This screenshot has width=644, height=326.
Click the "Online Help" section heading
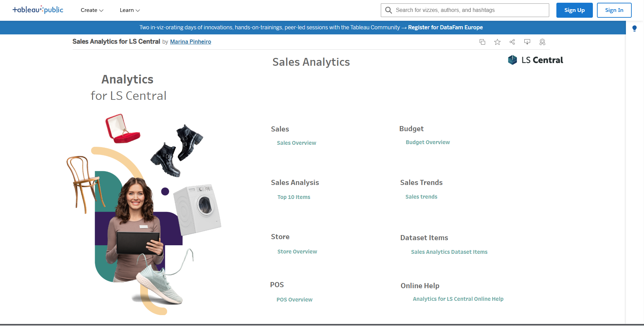click(420, 286)
